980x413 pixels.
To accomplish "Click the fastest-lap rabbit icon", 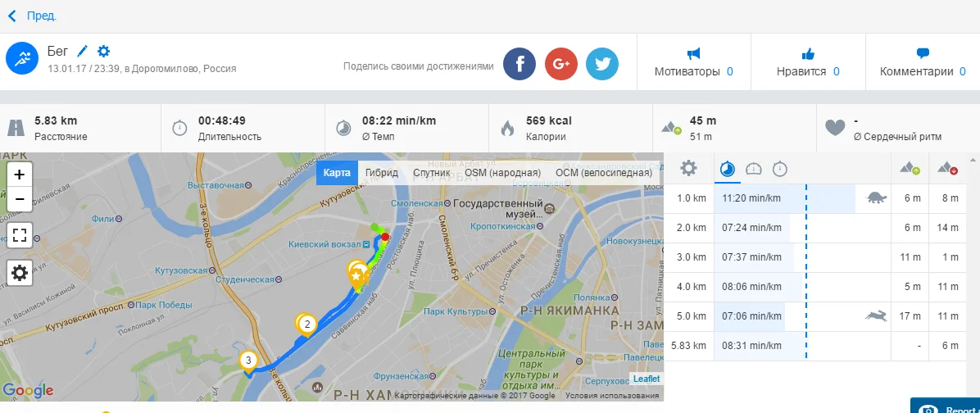I will tap(876, 316).
